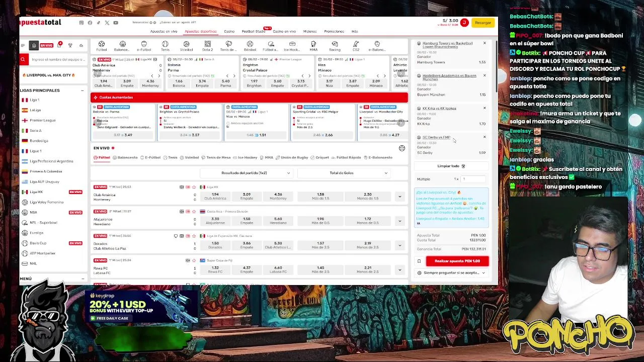Viewport: 644px width, 362px height.
Task: Remove Heidelberg Academics vs Bayern München selection
Action: tap(485, 75)
